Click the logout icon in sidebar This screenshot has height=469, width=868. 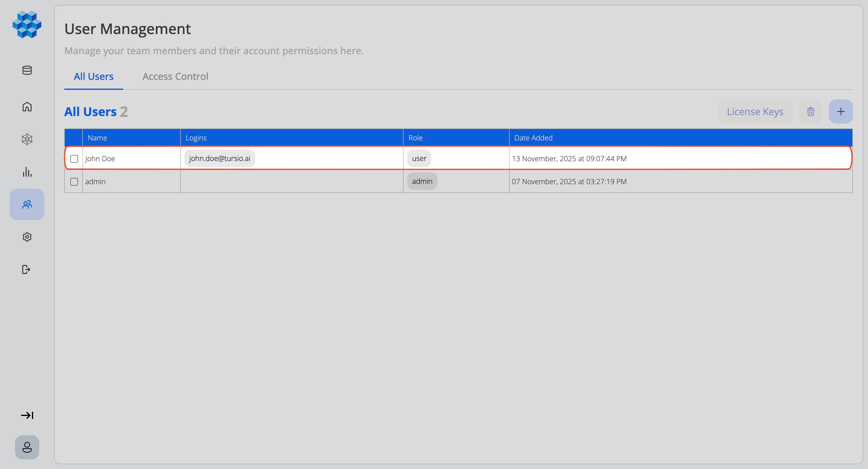[26, 269]
